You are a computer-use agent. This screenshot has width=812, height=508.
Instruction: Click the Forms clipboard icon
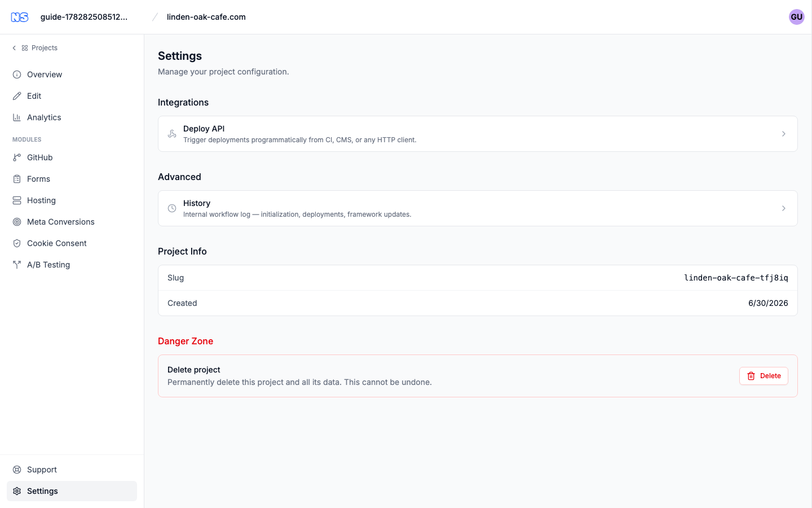17,179
